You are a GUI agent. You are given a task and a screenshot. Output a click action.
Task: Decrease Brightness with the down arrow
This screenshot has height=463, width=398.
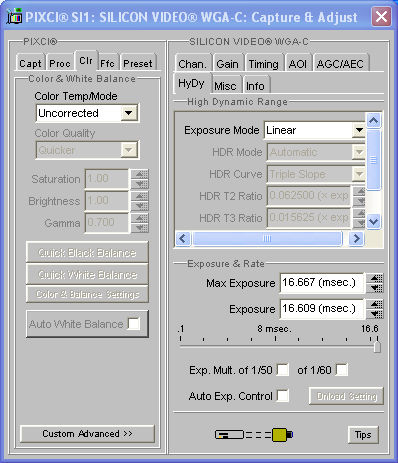[x=140, y=206]
